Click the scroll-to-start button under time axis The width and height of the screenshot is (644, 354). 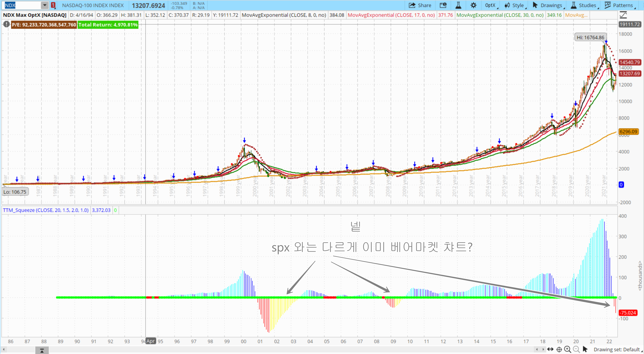pyautogui.click(x=42, y=350)
